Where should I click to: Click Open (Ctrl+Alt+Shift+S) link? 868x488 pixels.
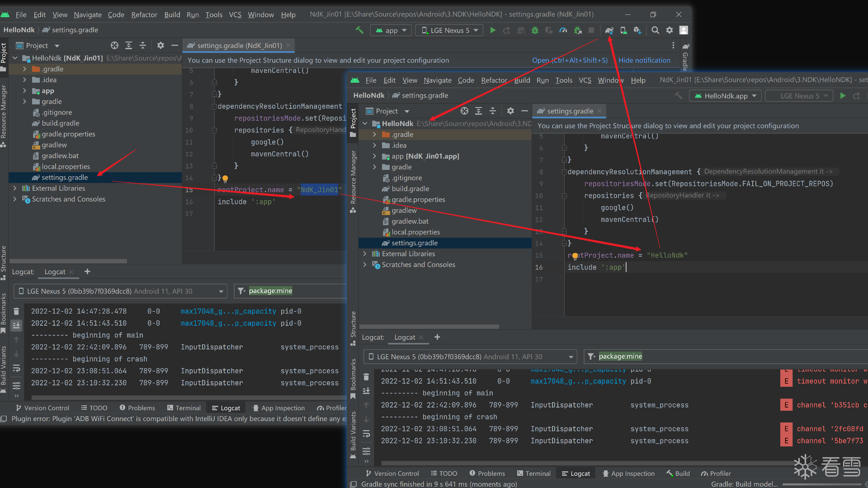click(570, 60)
